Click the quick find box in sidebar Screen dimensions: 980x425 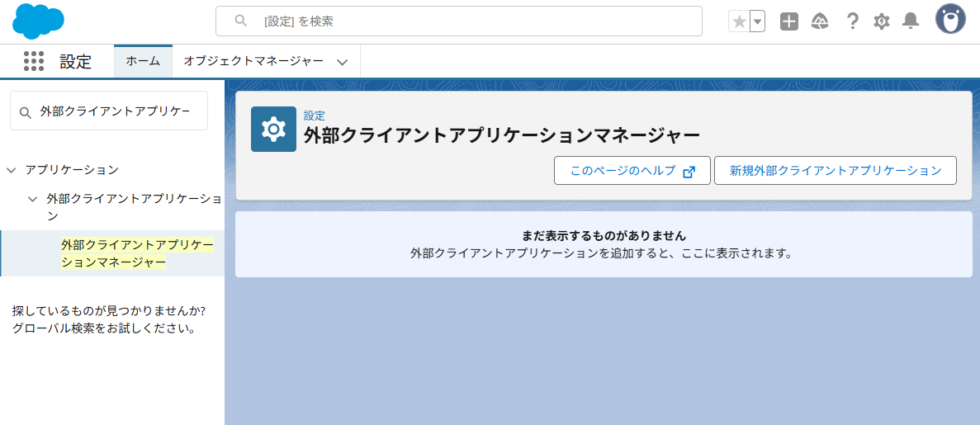(109, 111)
